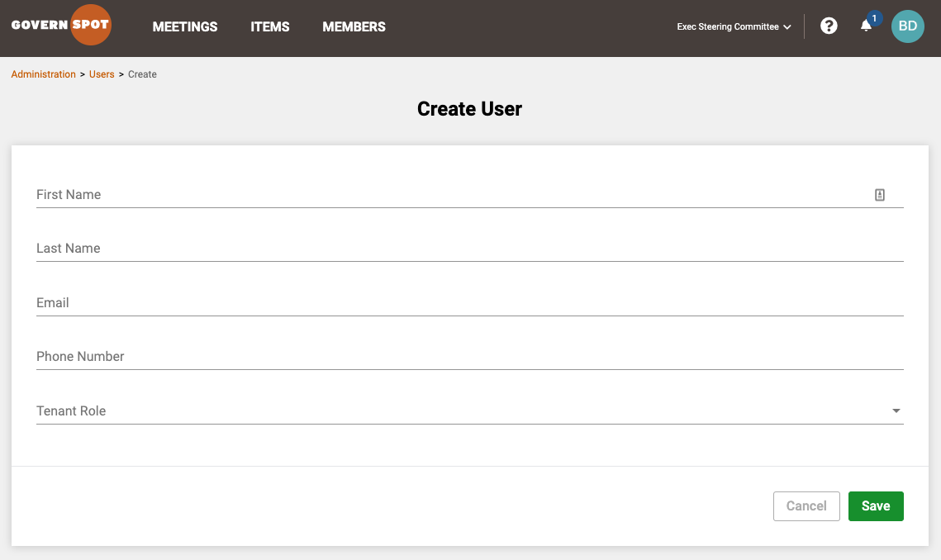The width and height of the screenshot is (941, 560).
Task: Focus the Last Name field
Action: click(470, 249)
